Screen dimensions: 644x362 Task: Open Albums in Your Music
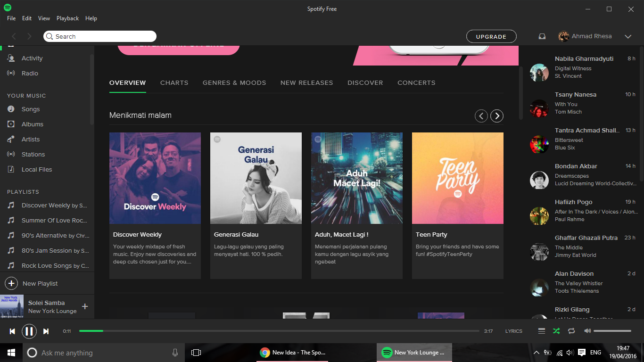point(33,124)
